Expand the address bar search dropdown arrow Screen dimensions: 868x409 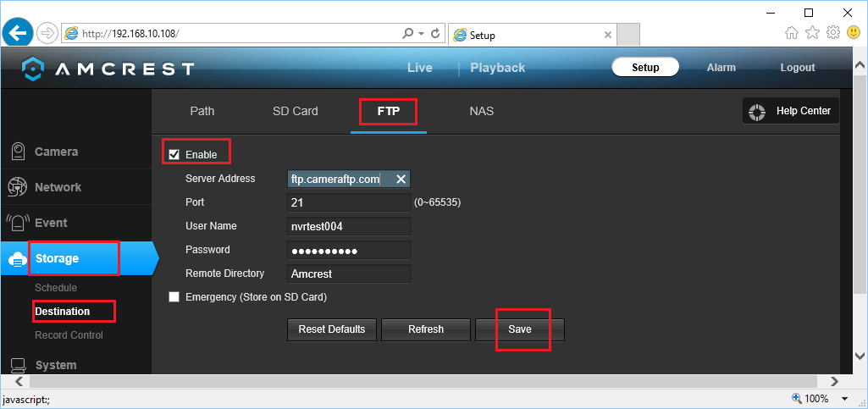(422, 34)
